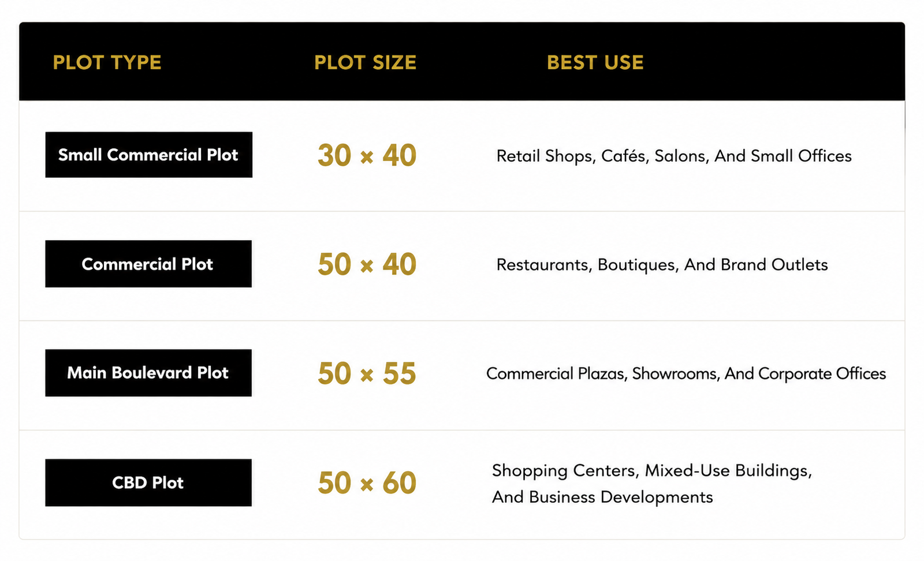Click the BEST USE column header
The height and width of the screenshot is (561, 924).
pyautogui.click(x=595, y=62)
